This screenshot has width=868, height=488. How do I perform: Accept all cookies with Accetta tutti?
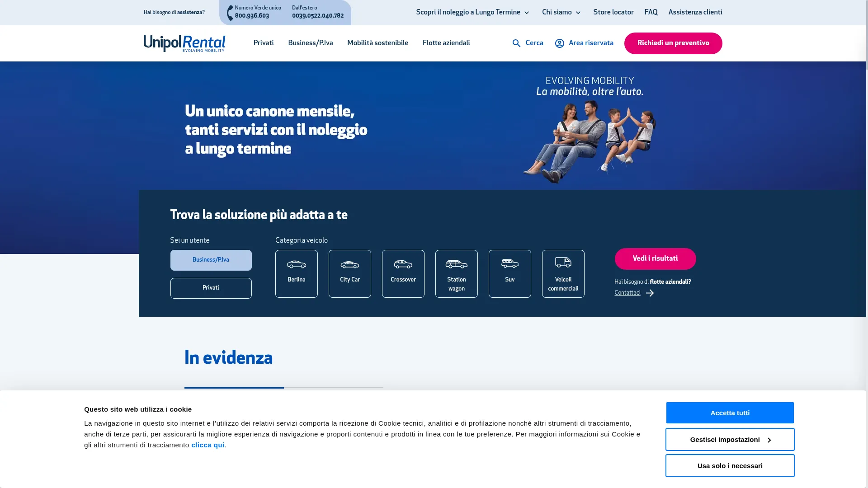pos(730,413)
